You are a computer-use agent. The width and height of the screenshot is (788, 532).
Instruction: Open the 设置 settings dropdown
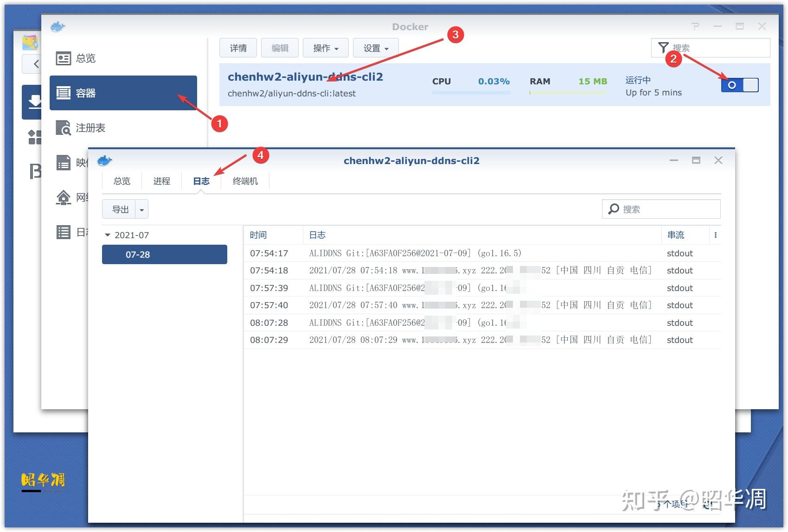point(375,47)
